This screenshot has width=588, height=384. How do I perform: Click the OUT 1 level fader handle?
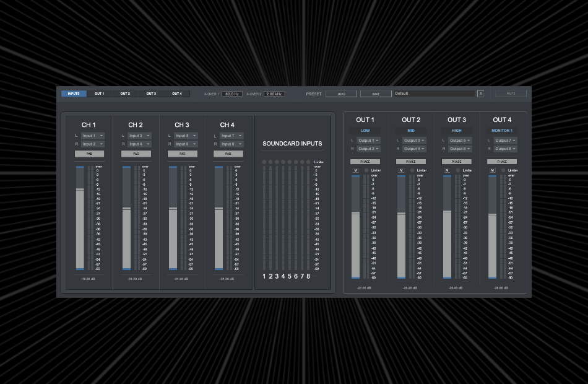tap(355, 213)
